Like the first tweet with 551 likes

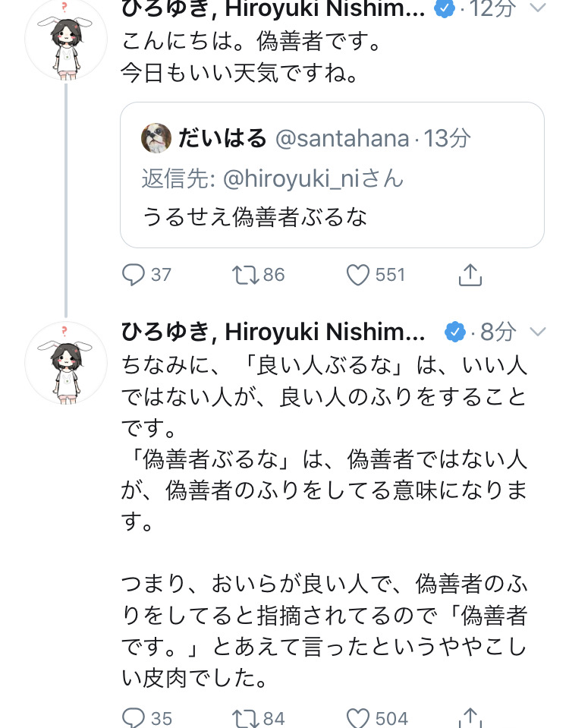(357, 274)
